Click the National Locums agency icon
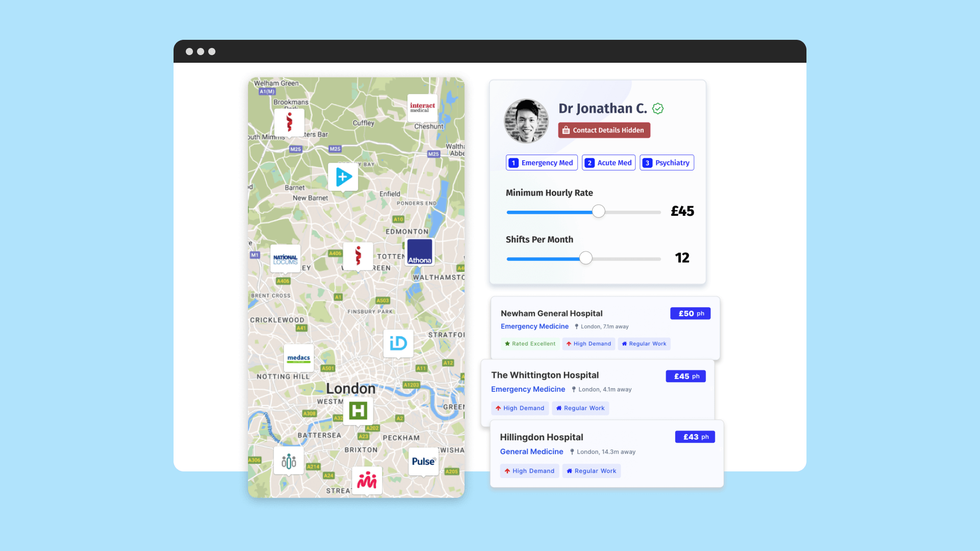 tap(285, 258)
